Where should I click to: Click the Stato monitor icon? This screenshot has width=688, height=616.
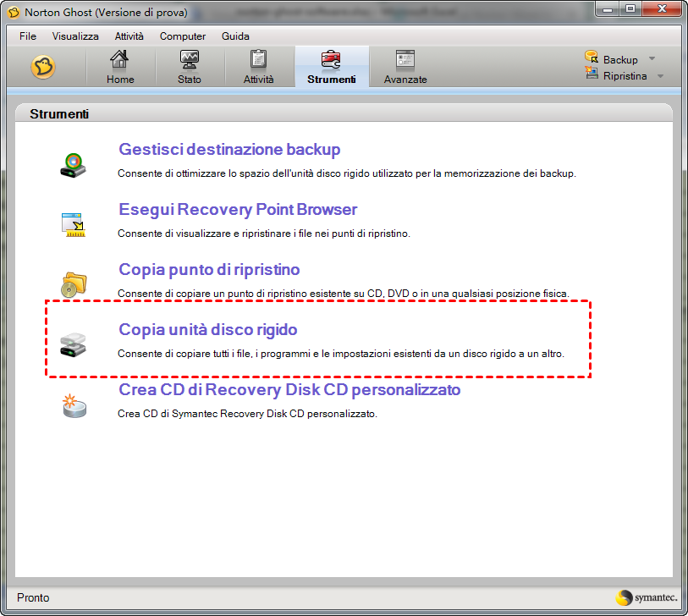[x=189, y=59]
